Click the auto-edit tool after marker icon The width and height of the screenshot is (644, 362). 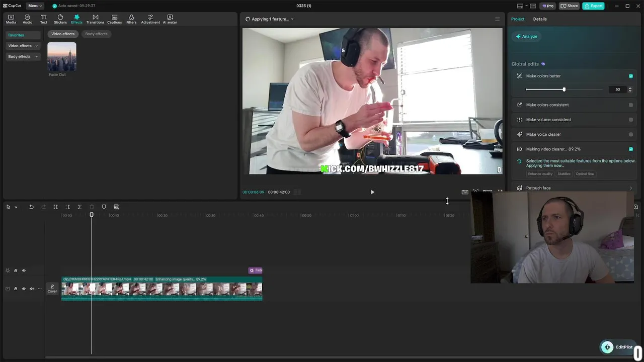[116, 207]
